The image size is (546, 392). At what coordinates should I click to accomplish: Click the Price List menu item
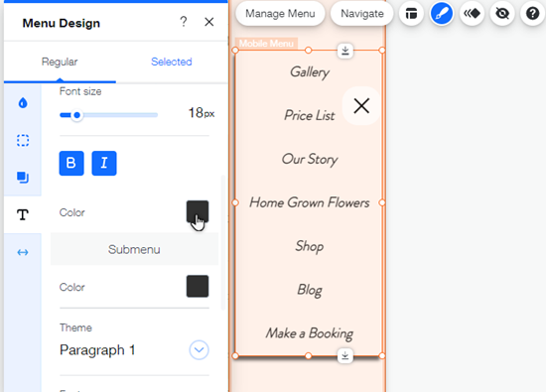click(310, 115)
